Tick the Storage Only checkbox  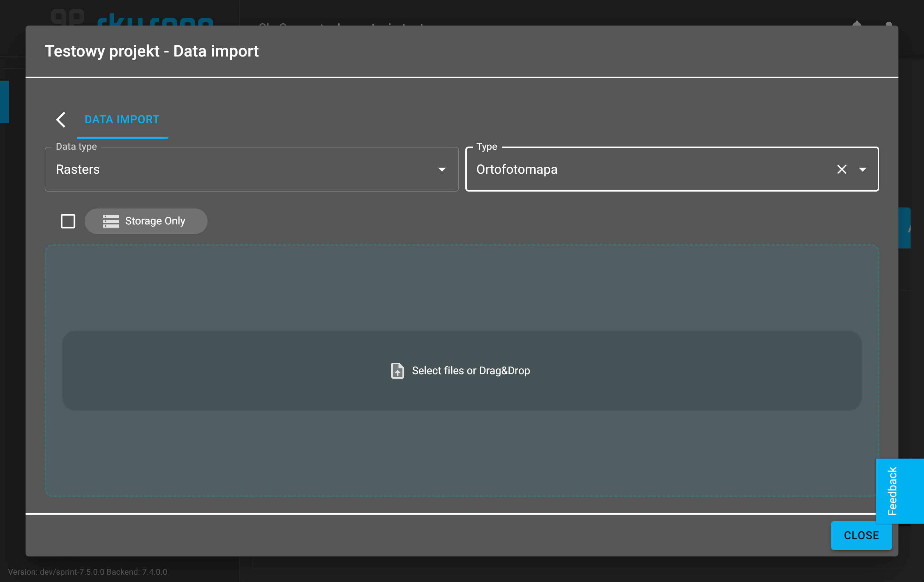click(68, 221)
